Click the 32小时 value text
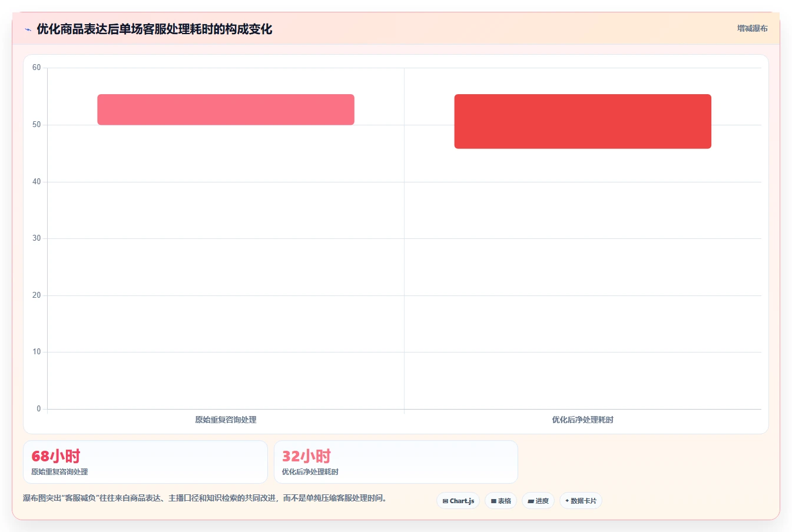The image size is (792, 532). click(306, 456)
